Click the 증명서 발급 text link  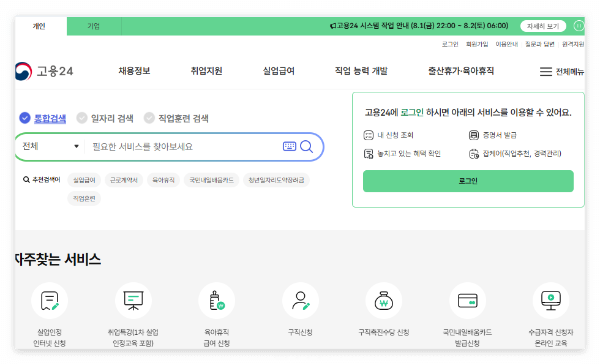click(x=499, y=135)
